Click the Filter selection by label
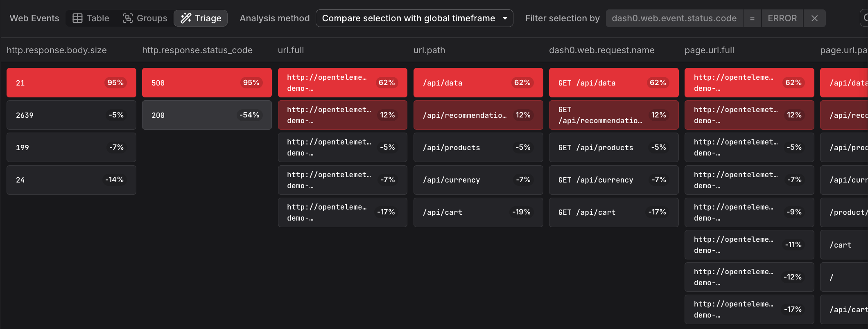Viewport: 868px width, 329px height. coord(562,18)
